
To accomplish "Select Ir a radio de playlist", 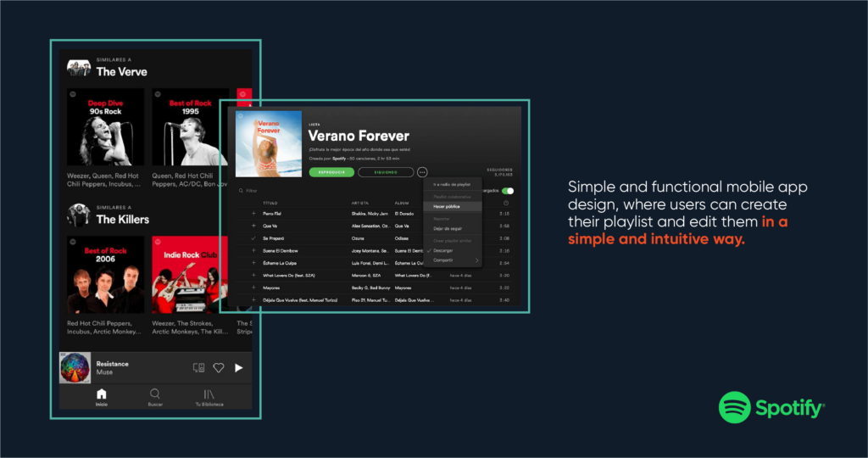I will pyautogui.click(x=452, y=184).
